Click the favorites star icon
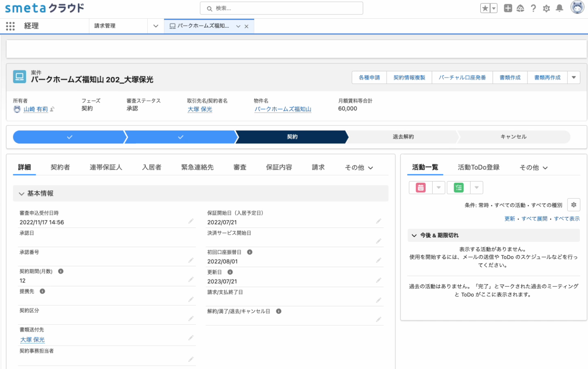 pyautogui.click(x=485, y=8)
